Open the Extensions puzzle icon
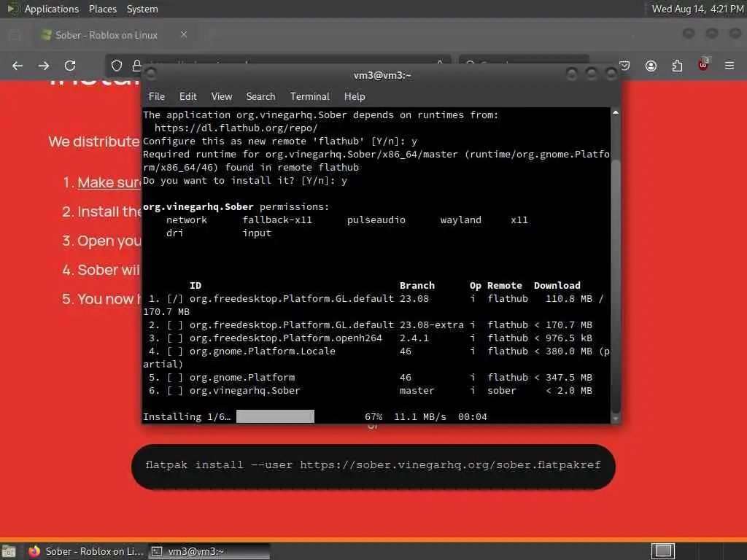747x560 pixels. click(677, 66)
